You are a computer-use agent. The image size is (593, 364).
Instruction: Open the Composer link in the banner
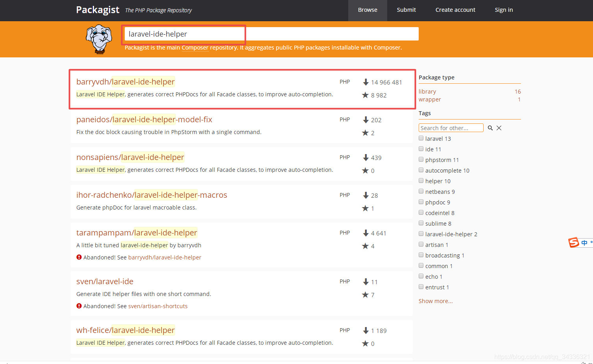pos(195,48)
